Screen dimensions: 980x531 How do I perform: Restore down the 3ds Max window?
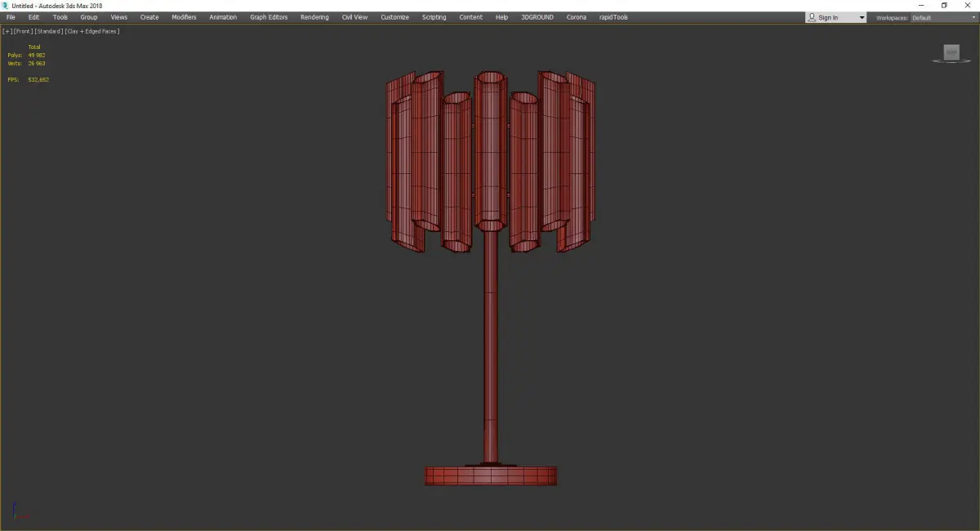coord(944,6)
